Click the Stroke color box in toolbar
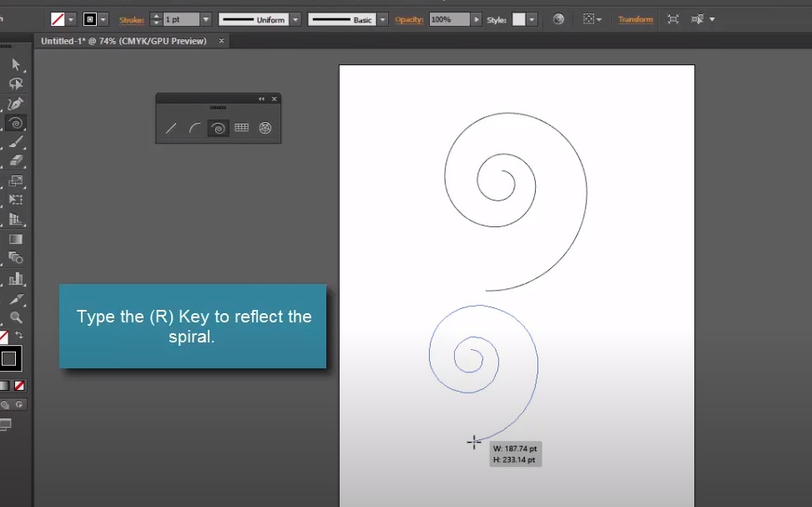Viewport: 812px width, 507px height. point(9,358)
